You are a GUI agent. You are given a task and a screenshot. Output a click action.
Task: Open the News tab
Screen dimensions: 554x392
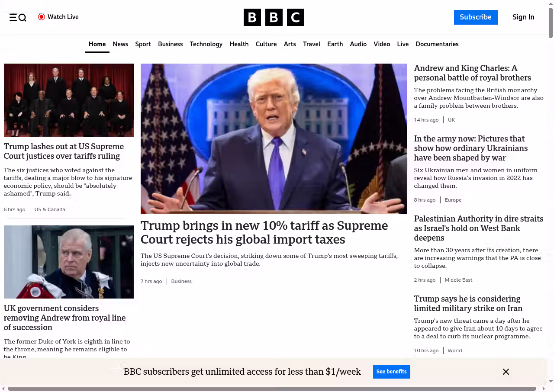tap(120, 44)
